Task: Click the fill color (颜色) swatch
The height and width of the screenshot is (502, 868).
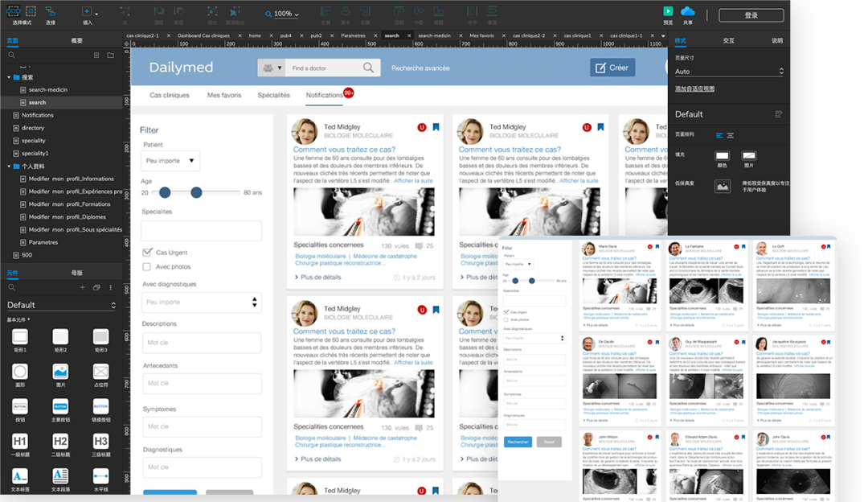Action: coord(722,156)
